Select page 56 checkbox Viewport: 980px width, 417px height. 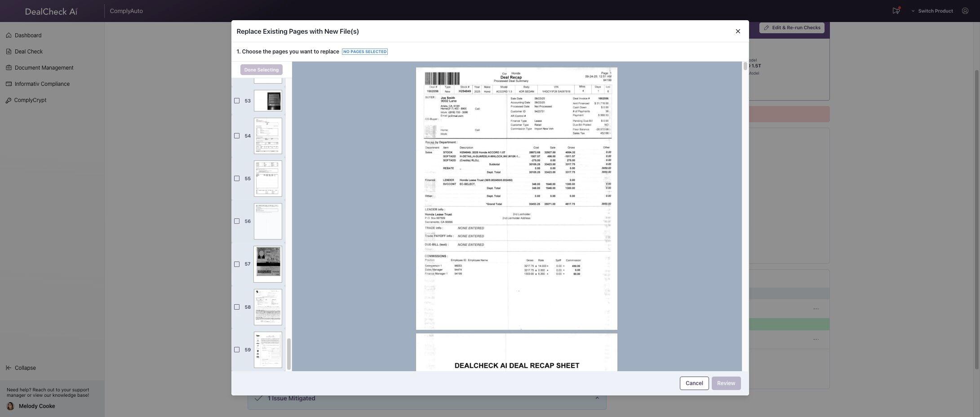(x=237, y=221)
